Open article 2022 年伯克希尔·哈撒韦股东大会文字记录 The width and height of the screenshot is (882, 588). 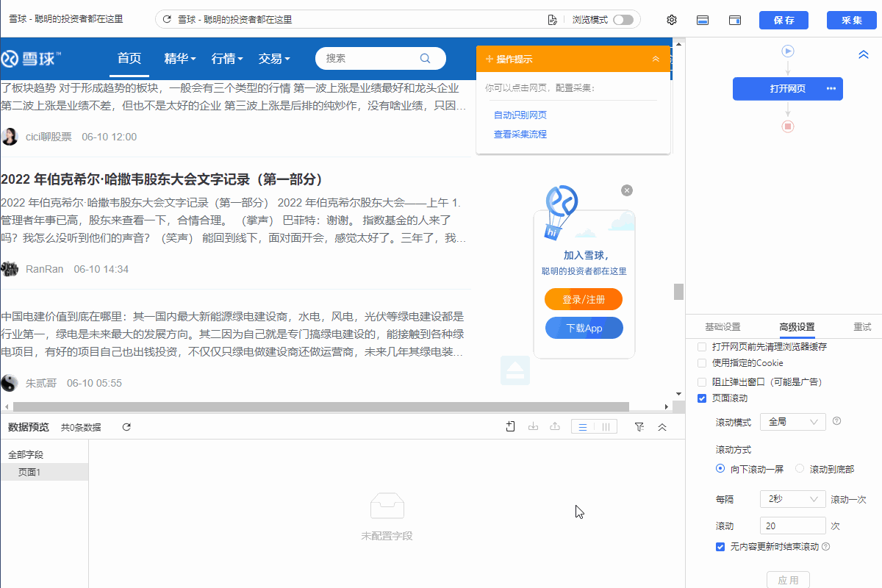[162, 179]
